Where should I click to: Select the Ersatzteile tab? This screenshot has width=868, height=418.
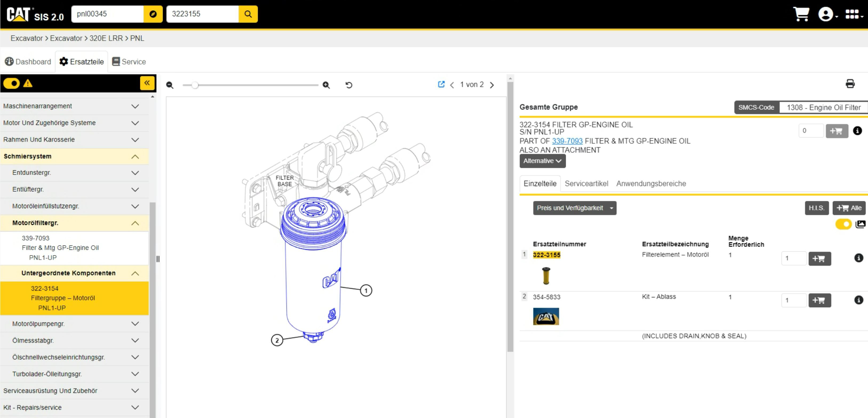82,62
